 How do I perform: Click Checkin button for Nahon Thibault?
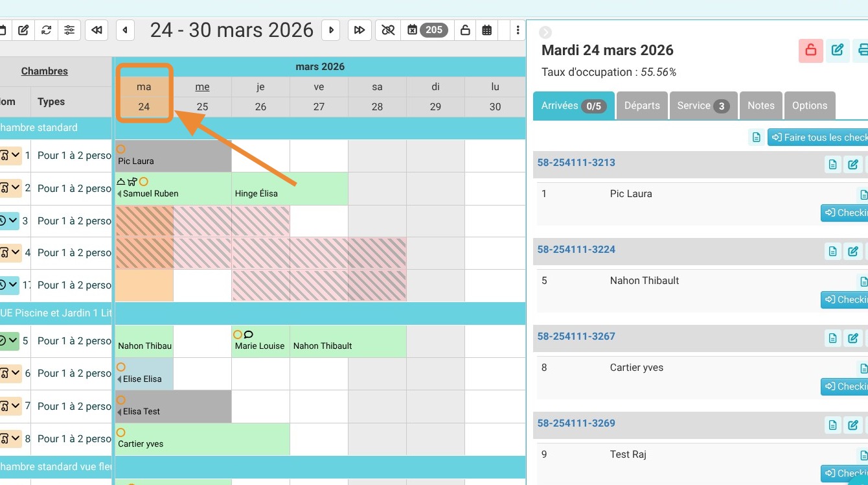tap(845, 300)
